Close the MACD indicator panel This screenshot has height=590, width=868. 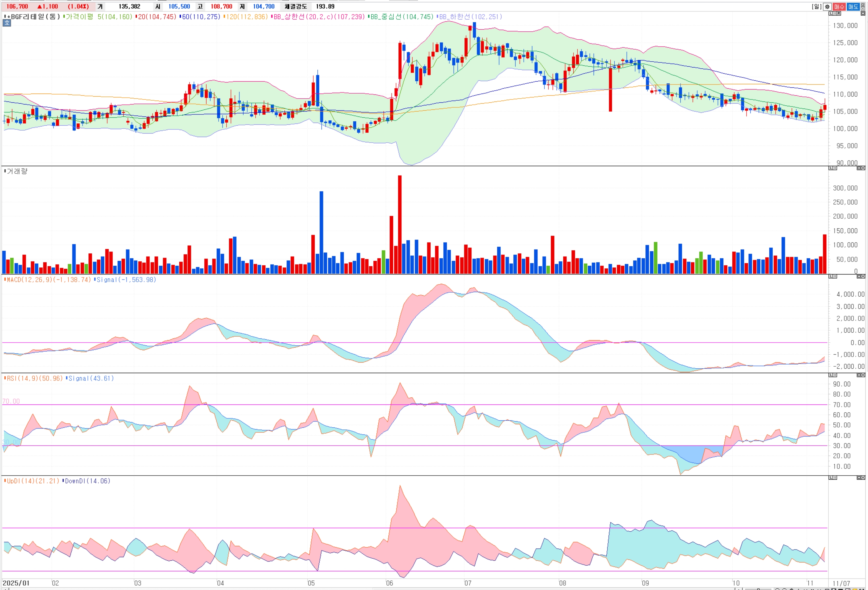click(x=863, y=276)
